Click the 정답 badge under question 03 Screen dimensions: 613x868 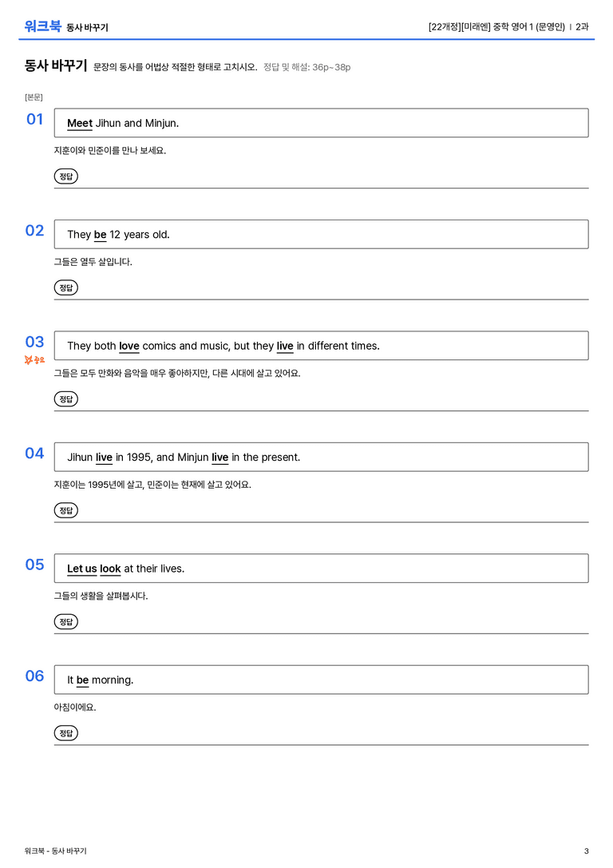65,398
